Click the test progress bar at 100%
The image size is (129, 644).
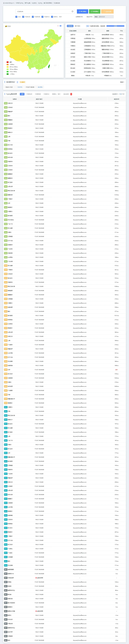coord(115,26)
